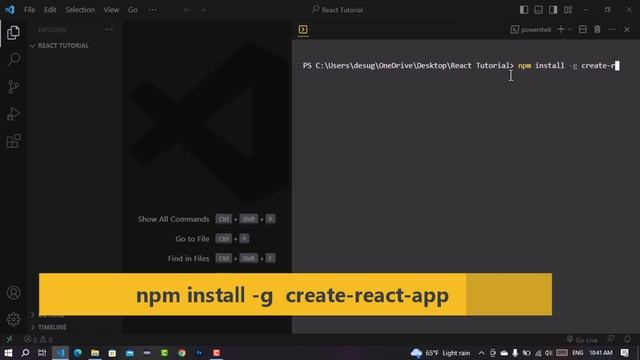Open the Accounts menu icon

pyautogui.click(x=13, y=293)
